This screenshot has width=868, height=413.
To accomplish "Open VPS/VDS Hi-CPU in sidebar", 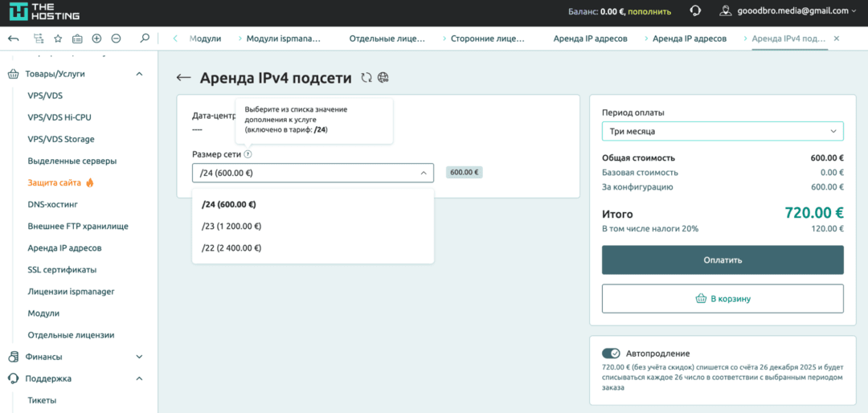I will tap(59, 117).
